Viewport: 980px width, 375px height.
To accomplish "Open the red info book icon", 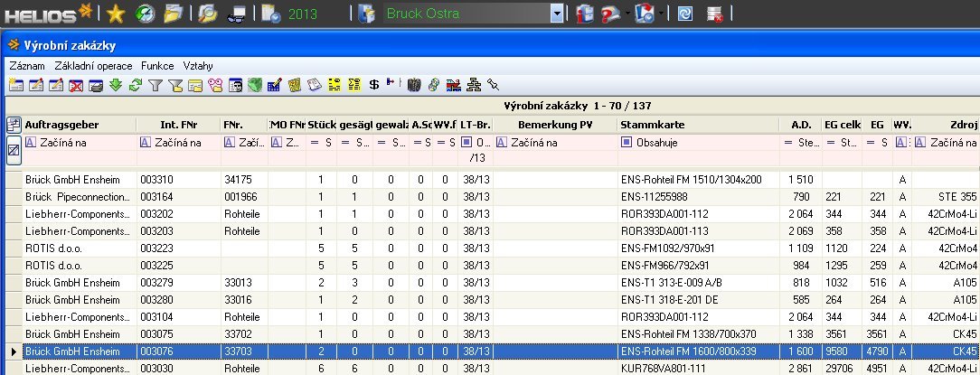I will tap(585, 14).
